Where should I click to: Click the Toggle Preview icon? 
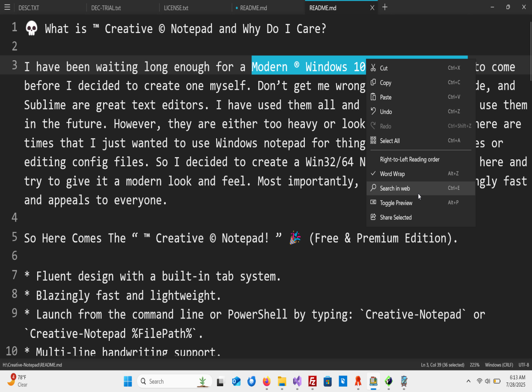[x=373, y=202]
